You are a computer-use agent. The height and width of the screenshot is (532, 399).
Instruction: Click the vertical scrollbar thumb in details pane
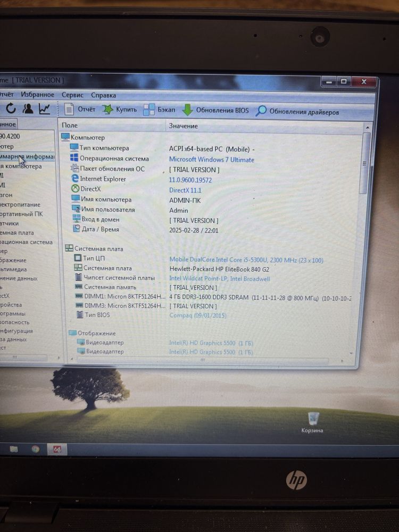(365, 163)
